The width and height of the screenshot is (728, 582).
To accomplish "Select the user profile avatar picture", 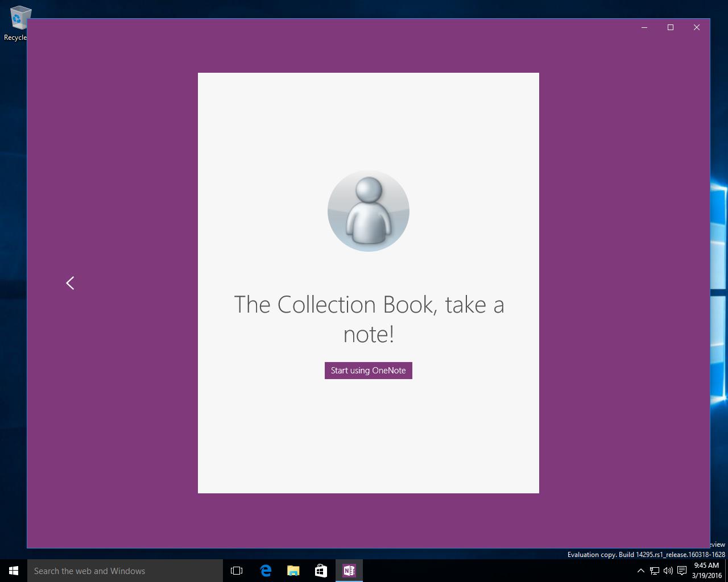I will (x=369, y=211).
